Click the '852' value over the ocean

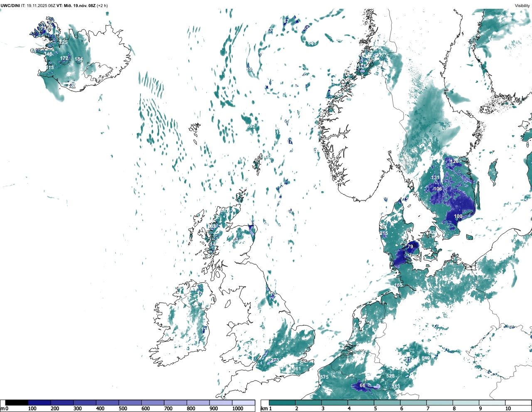pyautogui.click(x=251, y=126)
